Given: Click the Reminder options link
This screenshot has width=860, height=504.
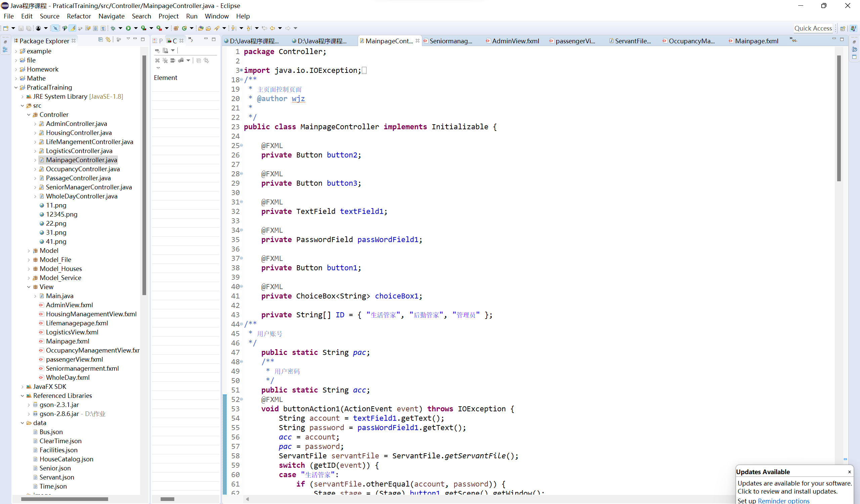Looking at the screenshot, I should (x=783, y=500).
